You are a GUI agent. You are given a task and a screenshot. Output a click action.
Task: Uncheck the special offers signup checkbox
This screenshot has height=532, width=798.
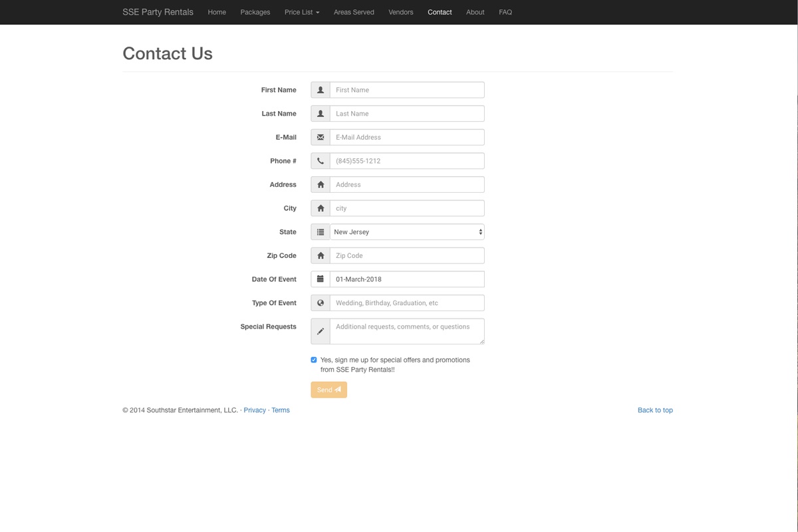coord(314,360)
